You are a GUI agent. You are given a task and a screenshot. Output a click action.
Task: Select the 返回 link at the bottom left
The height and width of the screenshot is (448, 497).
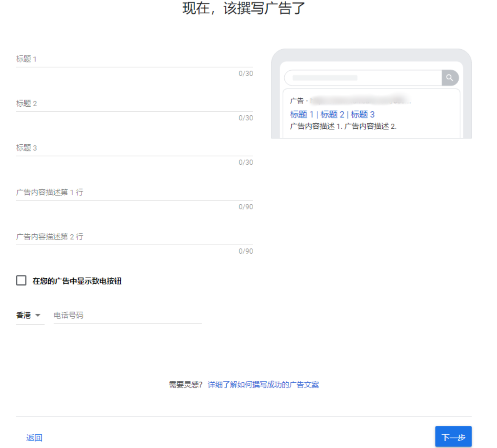coord(34,437)
